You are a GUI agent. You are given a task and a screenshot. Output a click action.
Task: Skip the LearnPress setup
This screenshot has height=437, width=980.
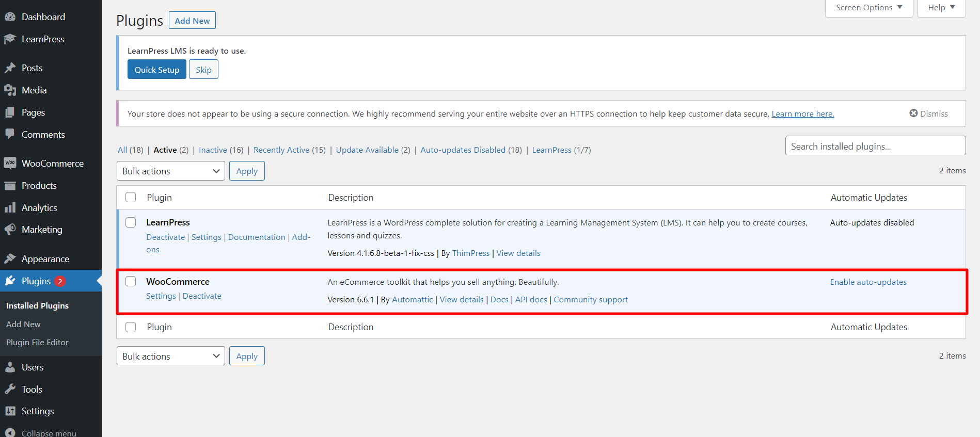[203, 70]
